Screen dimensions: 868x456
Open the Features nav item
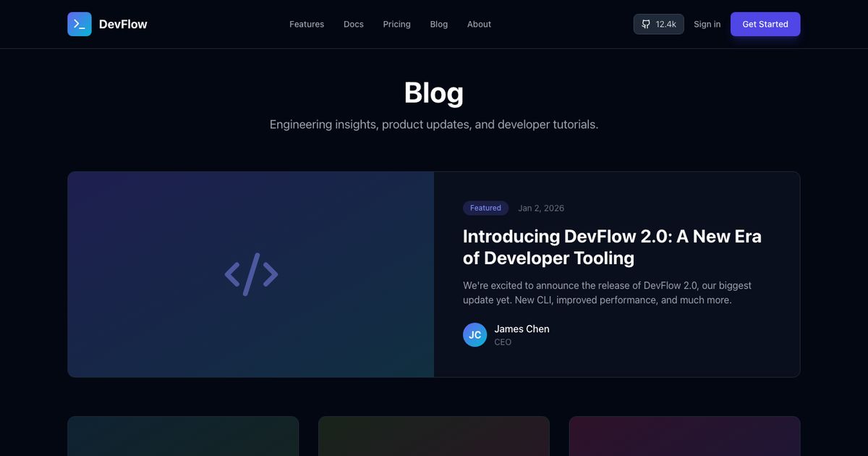(x=307, y=24)
